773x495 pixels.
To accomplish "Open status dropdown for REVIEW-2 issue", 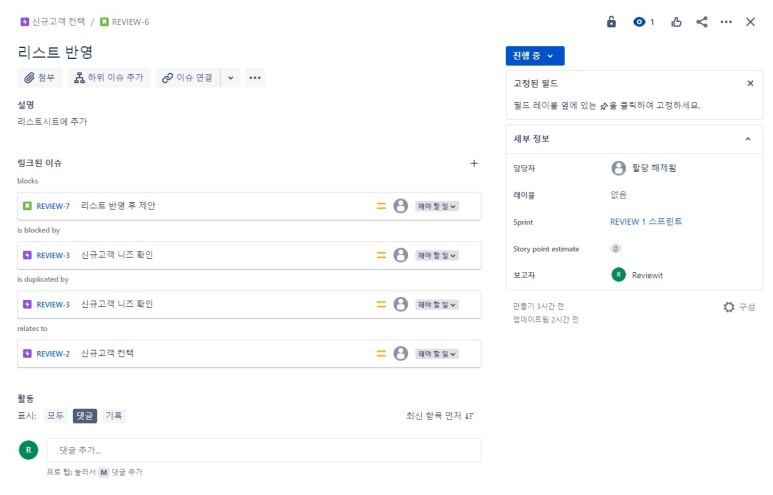I will [x=437, y=353].
